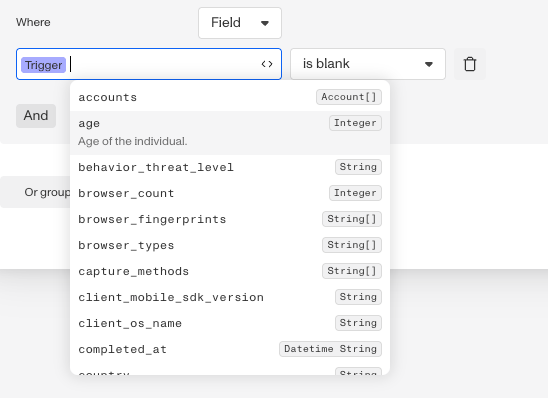
Task: Click the String[] badge on capture_methods row
Action: (352, 271)
